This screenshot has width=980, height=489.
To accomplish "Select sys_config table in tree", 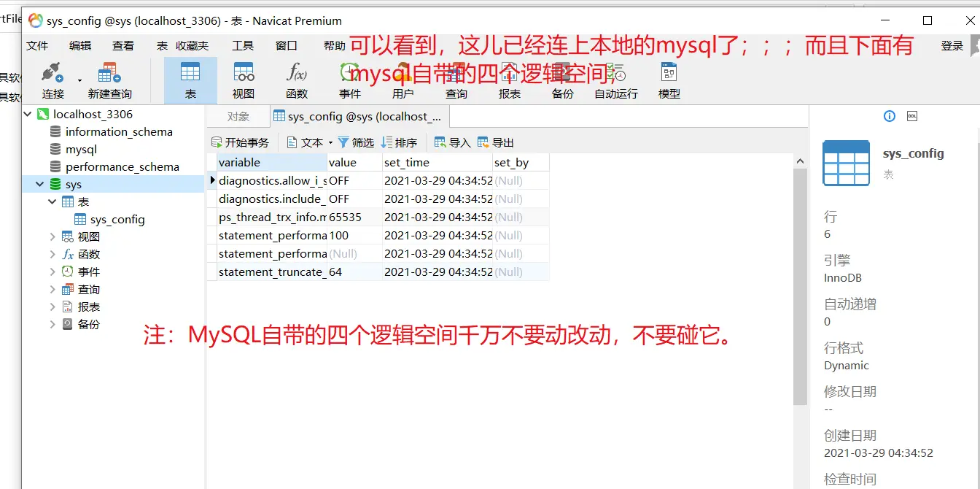I will coord(117,220).
